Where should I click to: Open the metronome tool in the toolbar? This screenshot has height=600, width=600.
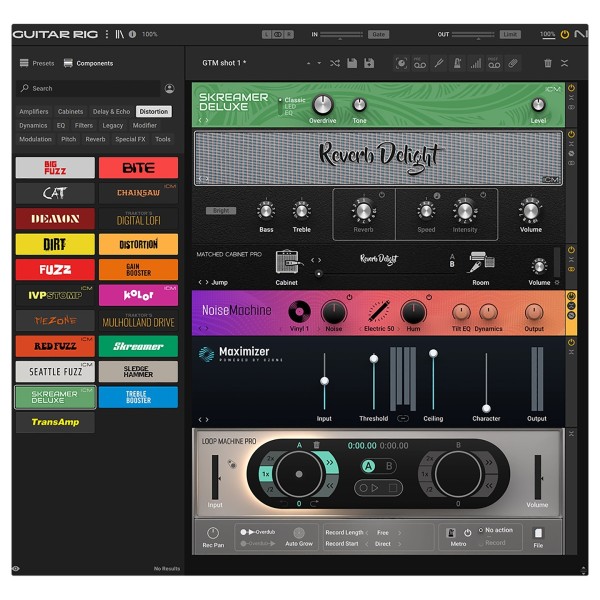tap(457, 63)
